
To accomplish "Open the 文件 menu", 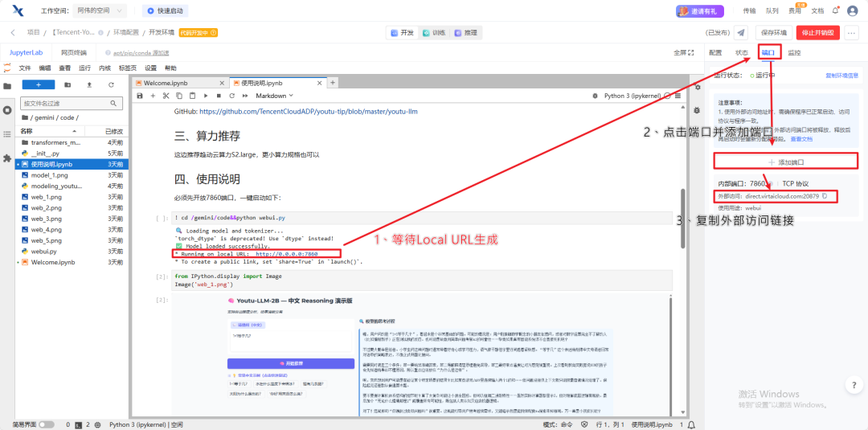I will click(x=25, y=68).
